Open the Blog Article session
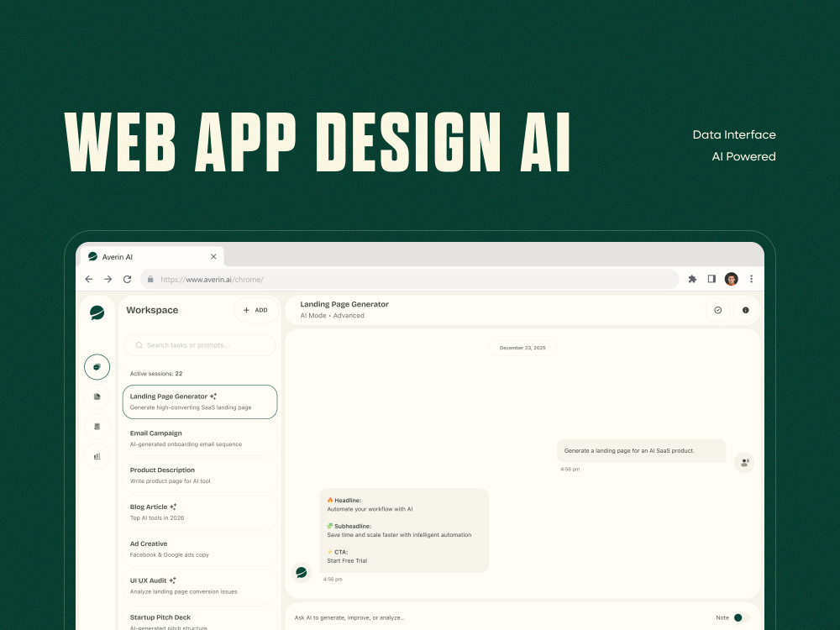 [200, 512]
